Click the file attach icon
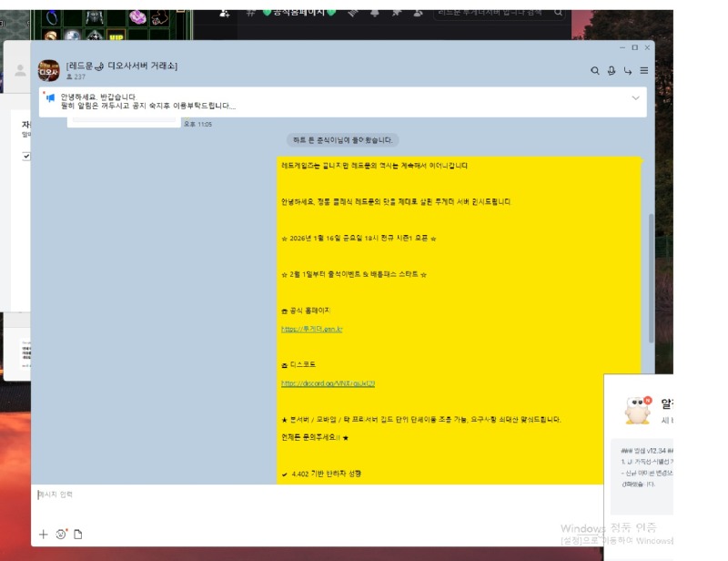The width and height of the screenshot is (728, 561). click(78, 535)
